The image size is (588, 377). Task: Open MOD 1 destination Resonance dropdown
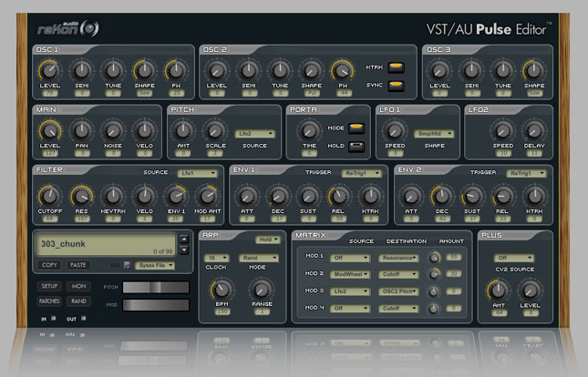coord(398,258)
